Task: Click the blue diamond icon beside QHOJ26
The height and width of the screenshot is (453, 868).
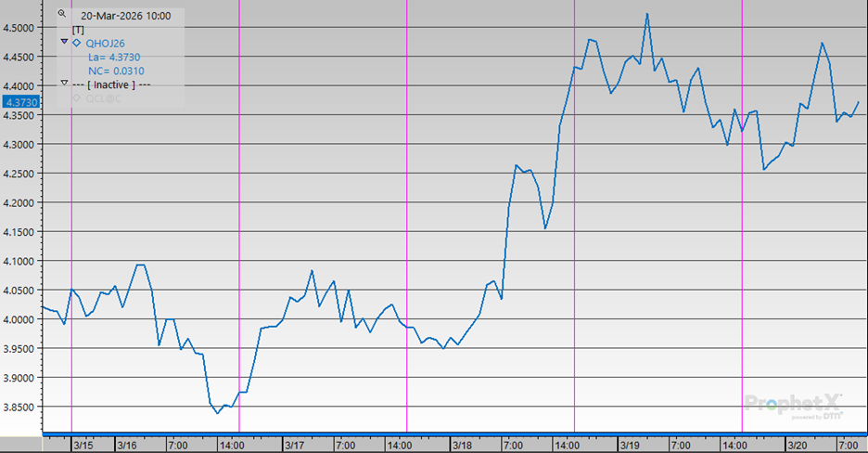Action: 77,43
